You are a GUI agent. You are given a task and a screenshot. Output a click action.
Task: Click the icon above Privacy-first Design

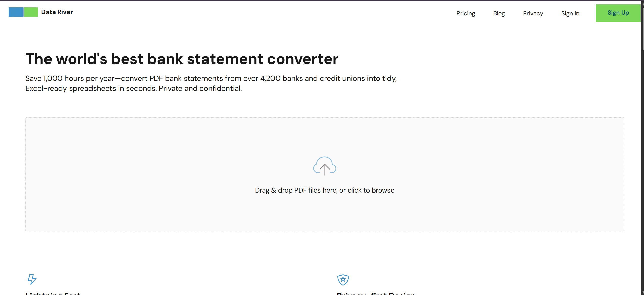tap(343, 280)
